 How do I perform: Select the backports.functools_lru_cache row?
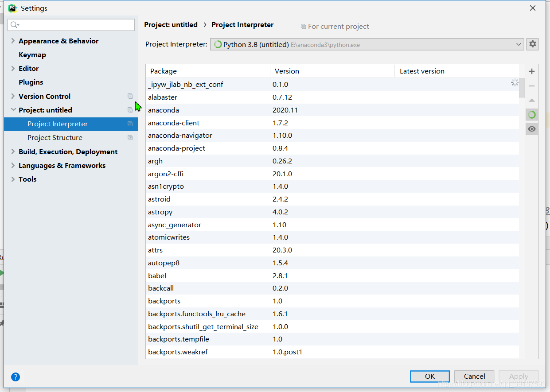[x=332, y=314]
